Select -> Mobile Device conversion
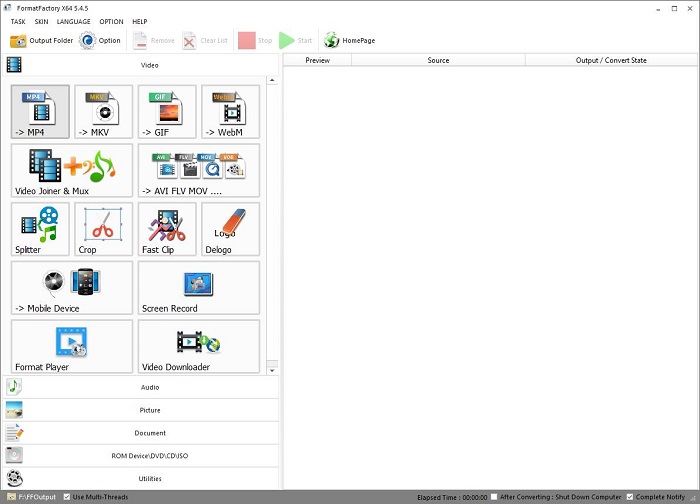Viewport: 700px width, 504px height. point(72,287)
